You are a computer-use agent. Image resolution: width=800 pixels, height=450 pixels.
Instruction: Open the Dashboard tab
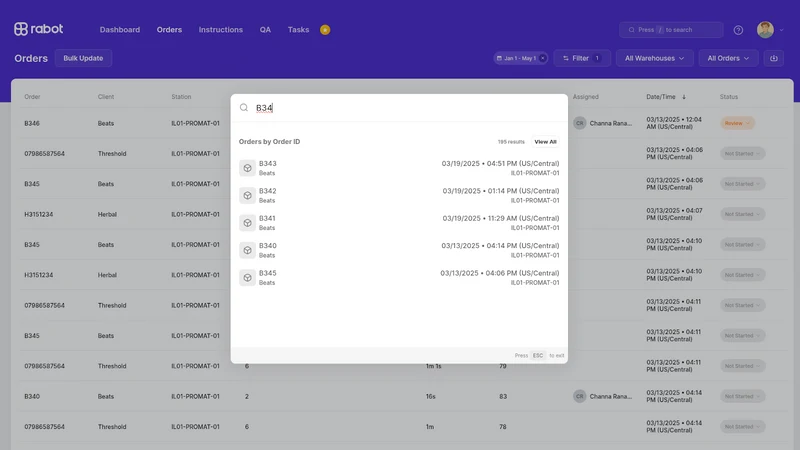point(119,30)
